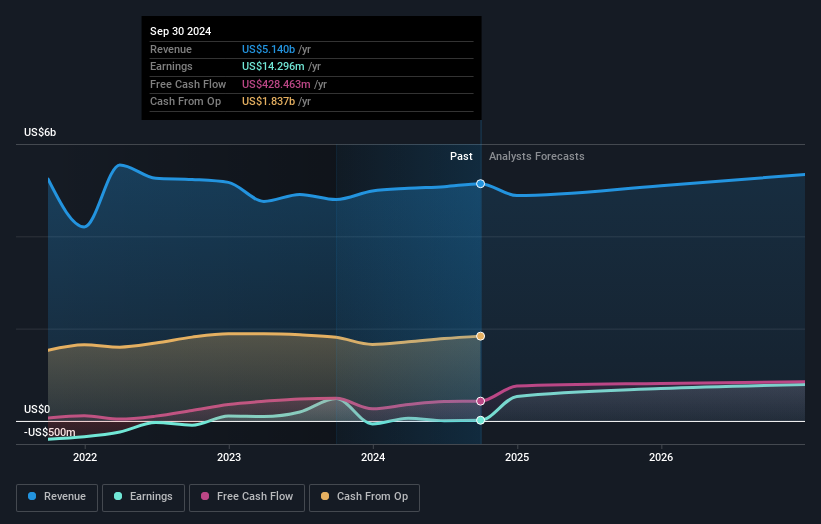This screenshot has width=821, height=524.
Task: Select the 2026 x-axis label
Action: click(661, 457)
